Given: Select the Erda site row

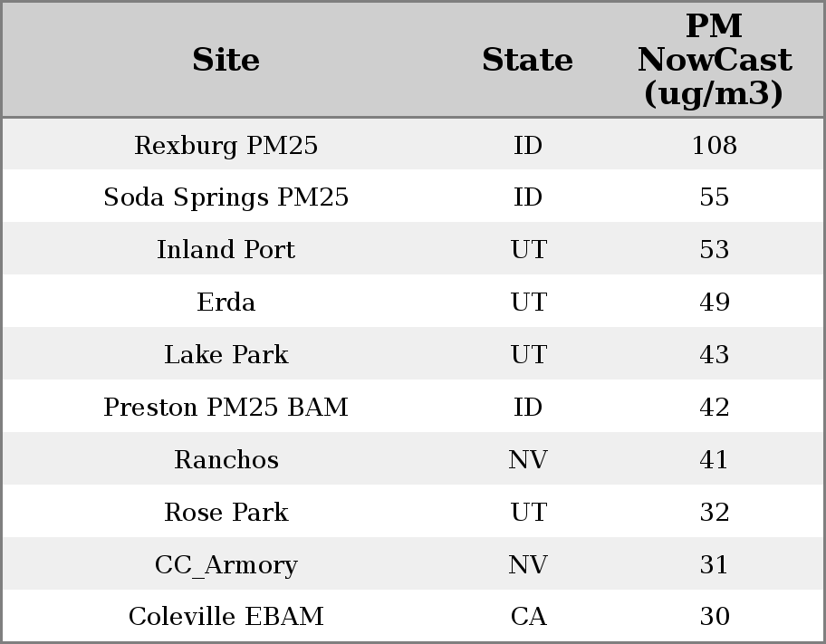Looking at the screenshot, I should click(226, 303).
